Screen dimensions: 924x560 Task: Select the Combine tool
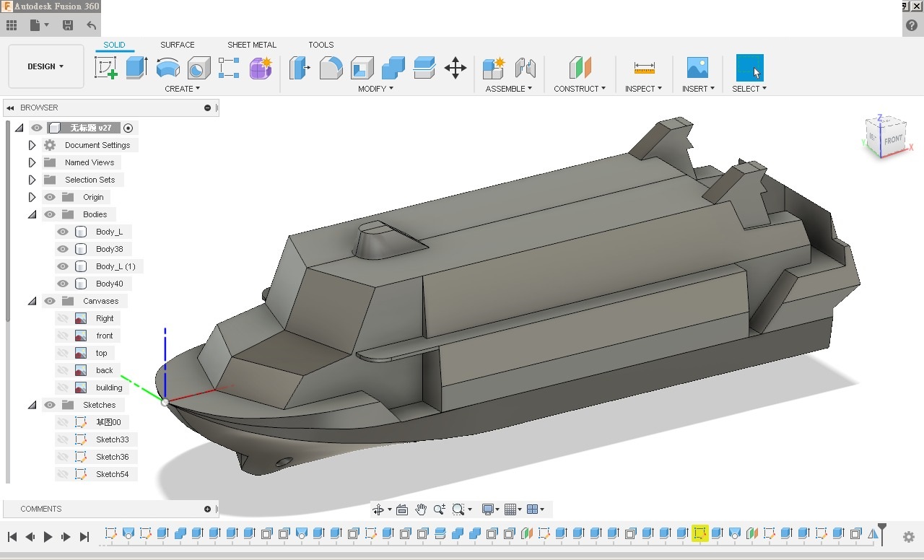tap(393, 68)
